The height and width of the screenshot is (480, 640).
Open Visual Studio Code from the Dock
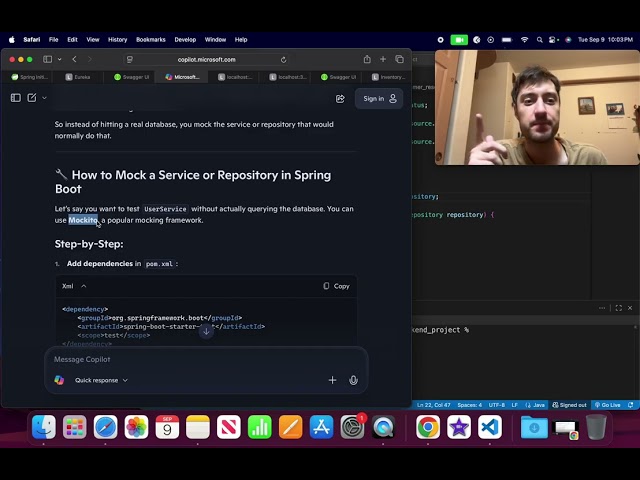pyautogui.click(x=490, y=427)
